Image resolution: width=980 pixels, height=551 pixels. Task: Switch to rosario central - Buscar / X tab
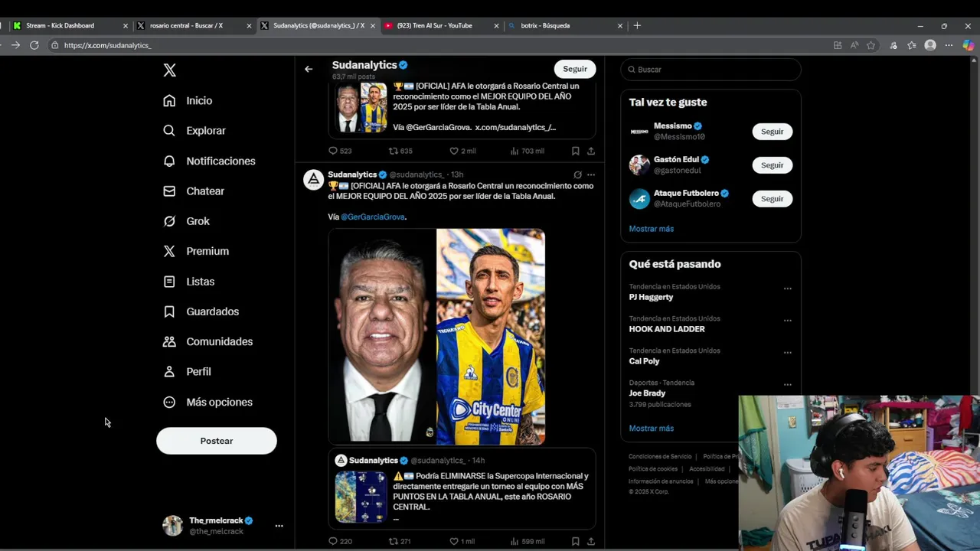click(194, 25)
